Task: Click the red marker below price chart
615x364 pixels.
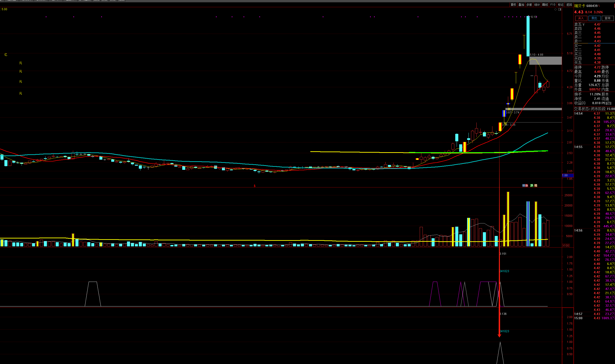Action: click(x=254, y=186)
